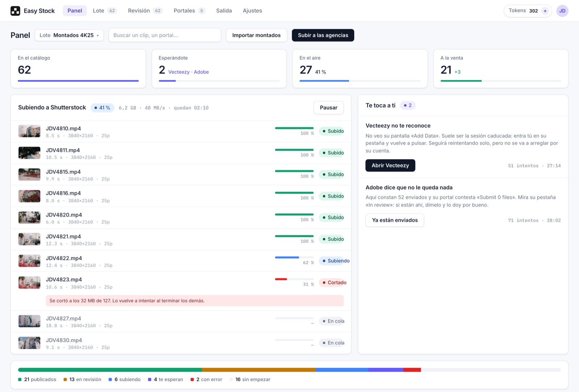Open the JD user avatar
Screen dimensions: 579x392
coord(562,11)
